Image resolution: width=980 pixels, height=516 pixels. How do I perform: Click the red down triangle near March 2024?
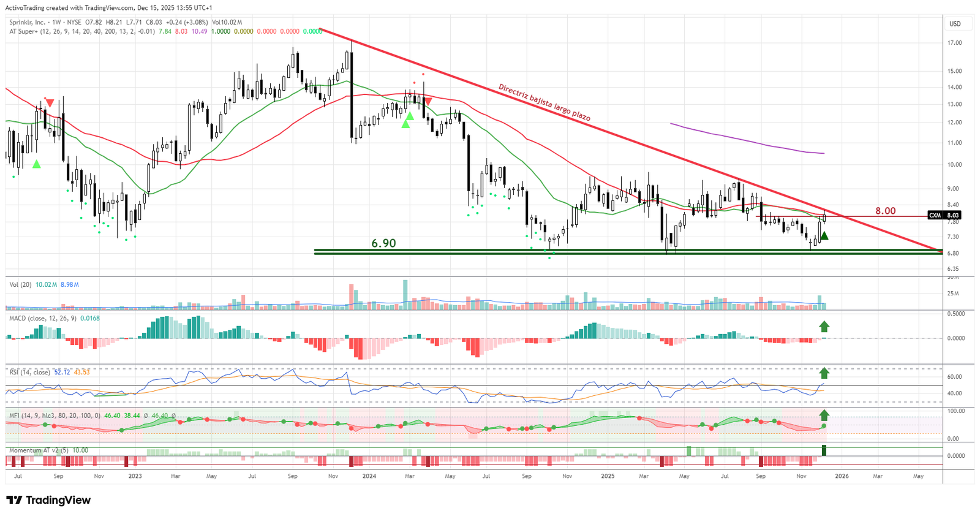pos(428,102)
